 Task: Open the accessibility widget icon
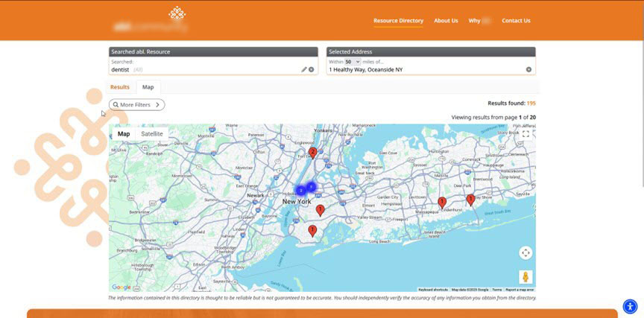(x=629, y=305)
